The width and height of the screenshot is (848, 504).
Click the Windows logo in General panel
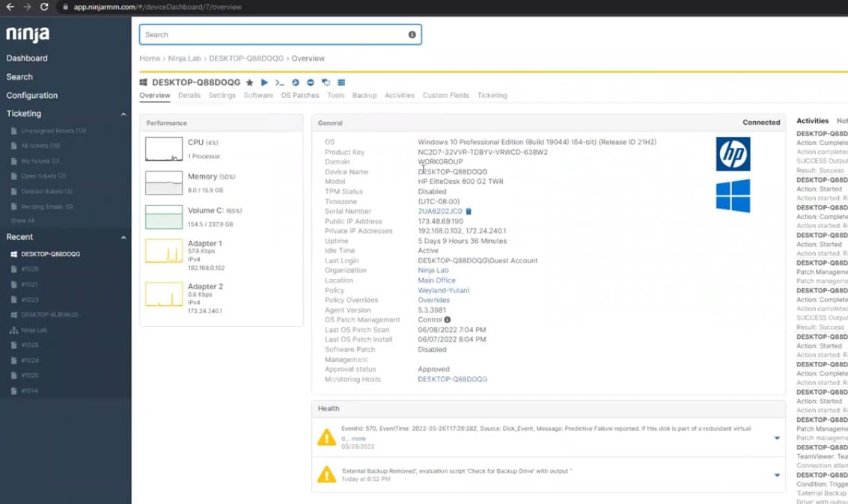coord(733,196)
